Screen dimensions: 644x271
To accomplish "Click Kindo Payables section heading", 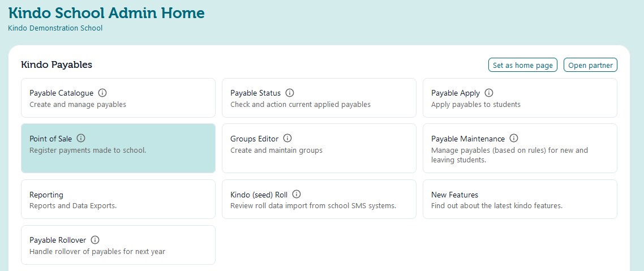I will pyautogui.click(x=57, y=65).
